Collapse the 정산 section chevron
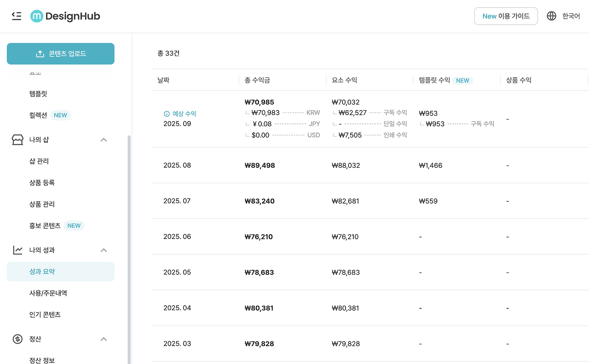The width and height of the screenshot is (589, 364). coord(104,339)
